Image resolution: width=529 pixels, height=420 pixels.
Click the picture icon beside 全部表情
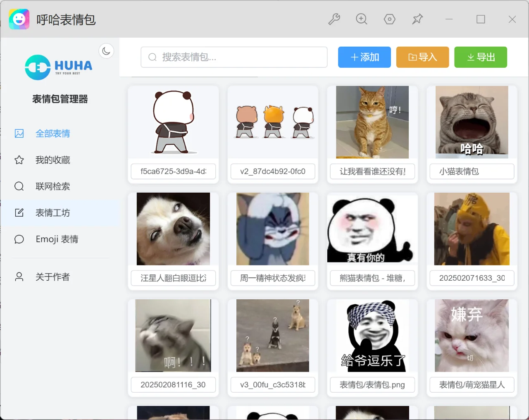tap(19, 134)
